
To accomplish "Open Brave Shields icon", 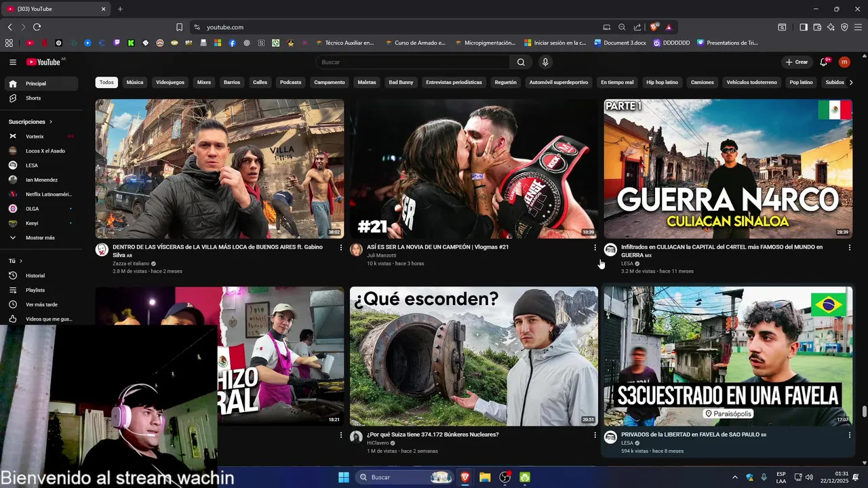I will [x=654, y=27].
